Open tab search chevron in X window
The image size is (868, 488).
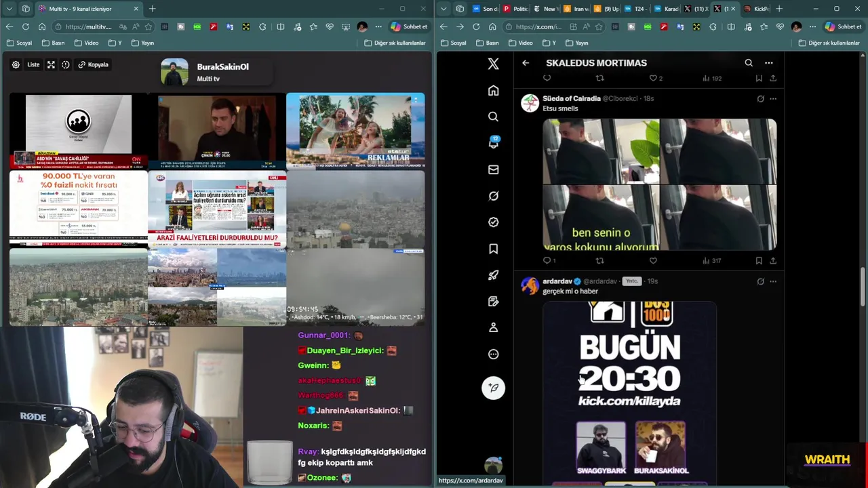coord(443,9)
